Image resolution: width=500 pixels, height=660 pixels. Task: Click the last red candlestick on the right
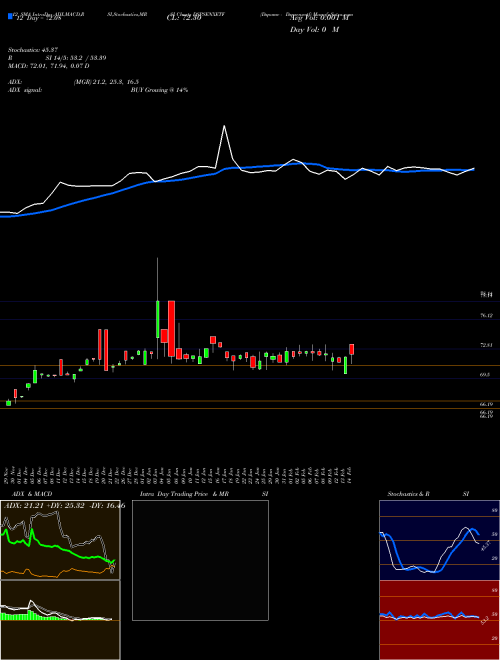(351, 349)
